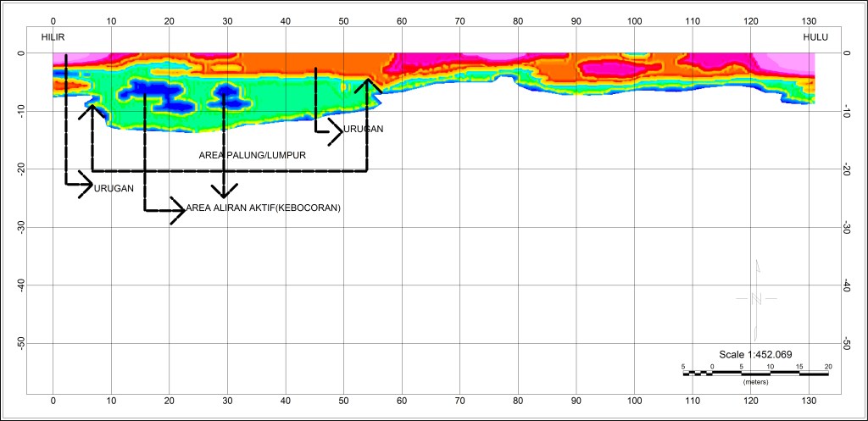Click the black-and-white scale bar
This screenshot has height=421, width=868.
coord(755,372)
